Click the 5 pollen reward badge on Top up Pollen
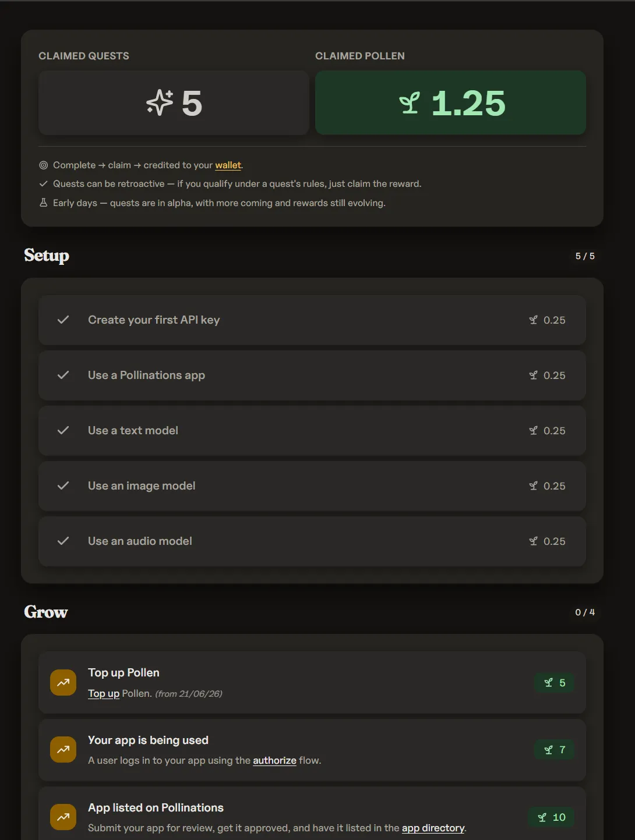The image size is (635, 840). [554, 683]
